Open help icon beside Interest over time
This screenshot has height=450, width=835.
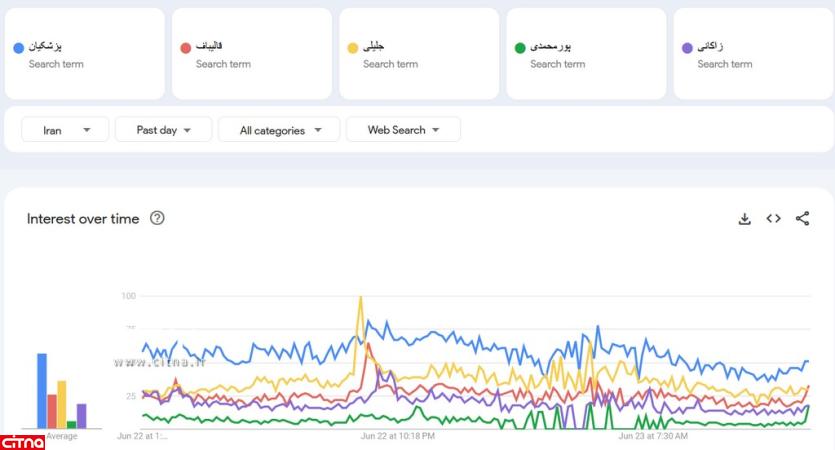(x=157, y=219)
